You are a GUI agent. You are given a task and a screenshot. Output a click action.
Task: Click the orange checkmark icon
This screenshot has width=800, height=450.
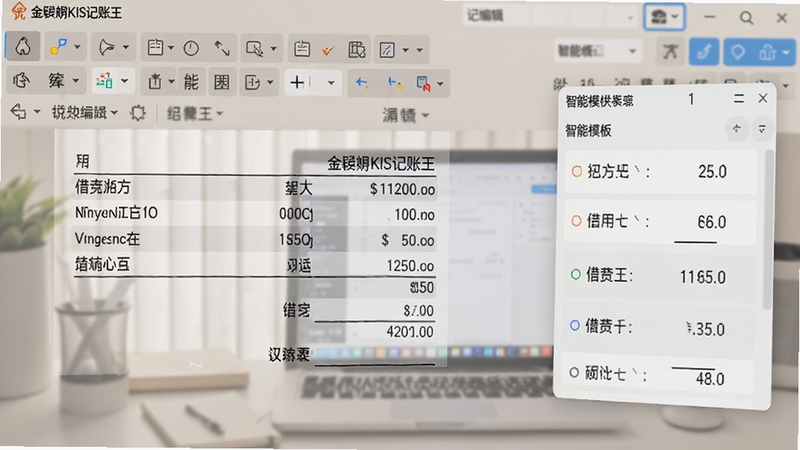pyautogui.click(x=328, y=50)
